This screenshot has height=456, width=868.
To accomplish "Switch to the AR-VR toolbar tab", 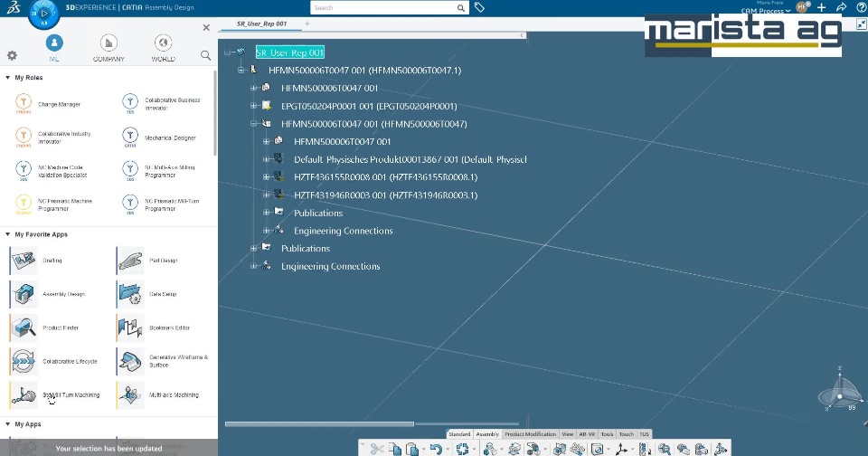I will coord(587,434).
